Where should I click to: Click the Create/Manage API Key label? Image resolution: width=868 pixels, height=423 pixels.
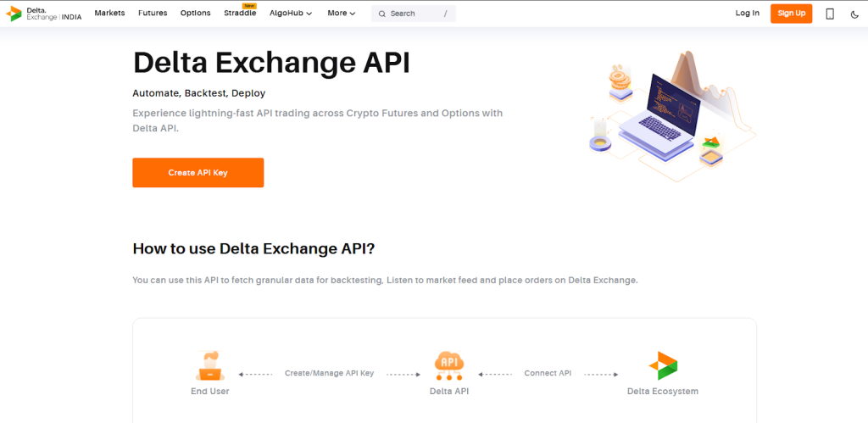click(329, 373)
